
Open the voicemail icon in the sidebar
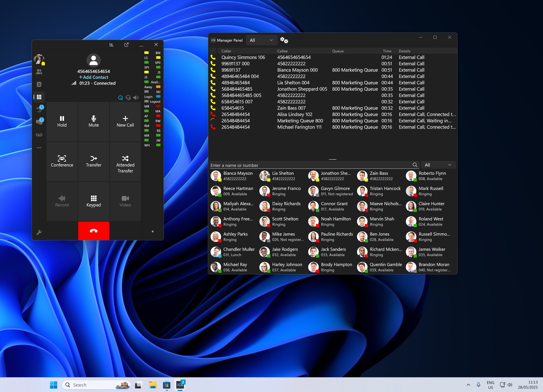pyautogui.click(x=39, y=134)
